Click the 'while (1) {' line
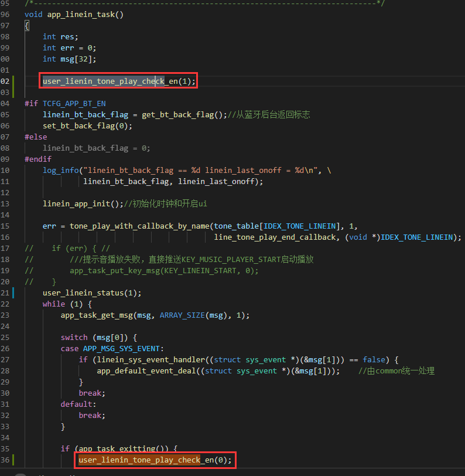The image size is (465, 476). 67,304
